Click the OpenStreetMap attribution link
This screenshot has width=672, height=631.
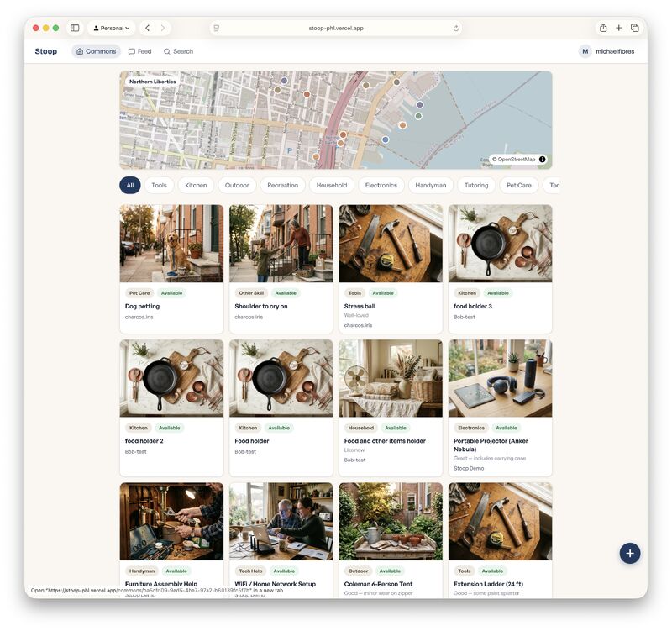[515, 159]
